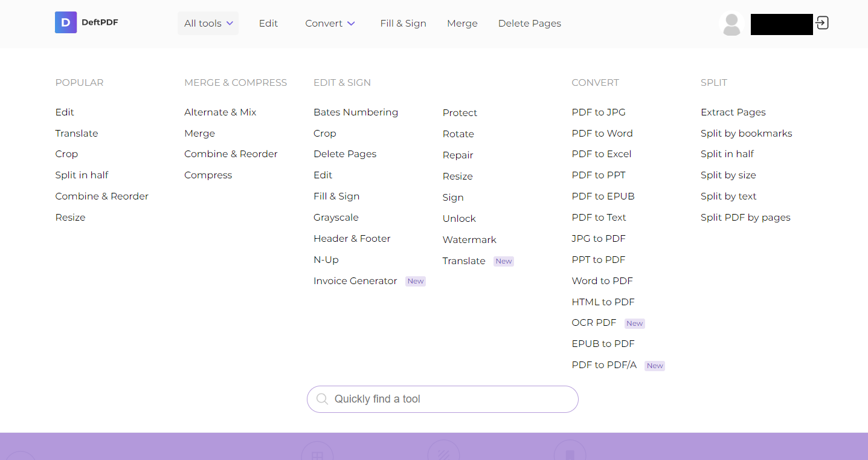Select Combine & Reorder under Popular
The image size is (868, 460).
(x=101, y=196)
